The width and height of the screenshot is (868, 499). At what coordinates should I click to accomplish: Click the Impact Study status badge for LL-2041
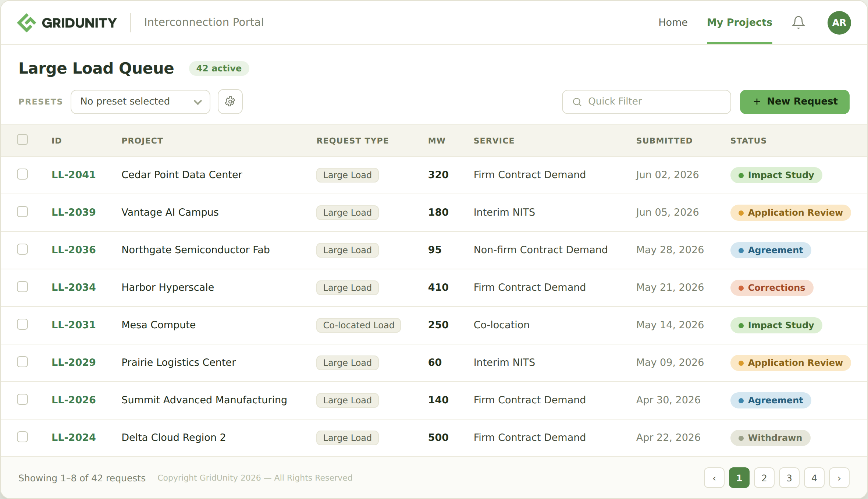776,175
